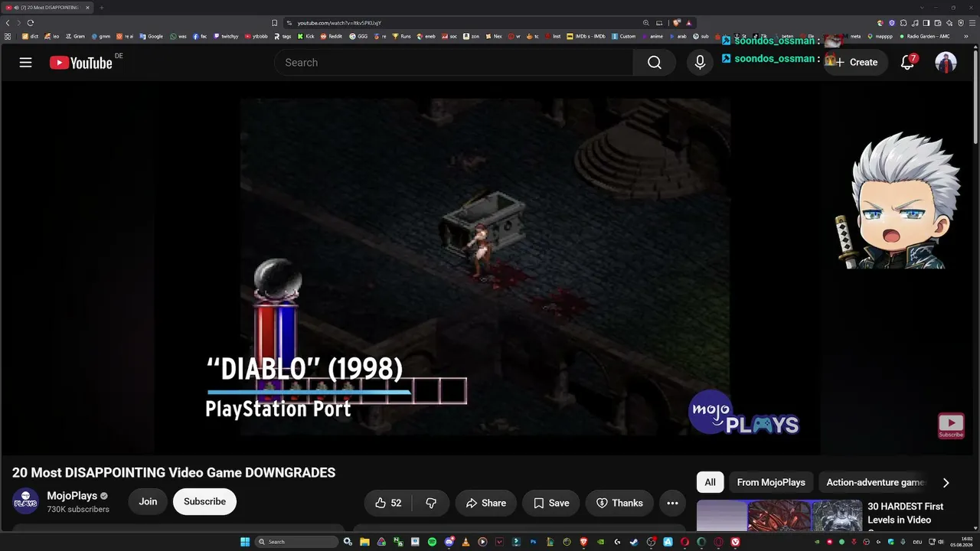Open the MojoPlays channel name link
The height and width of the screenshot is (551, 980).
72,496
